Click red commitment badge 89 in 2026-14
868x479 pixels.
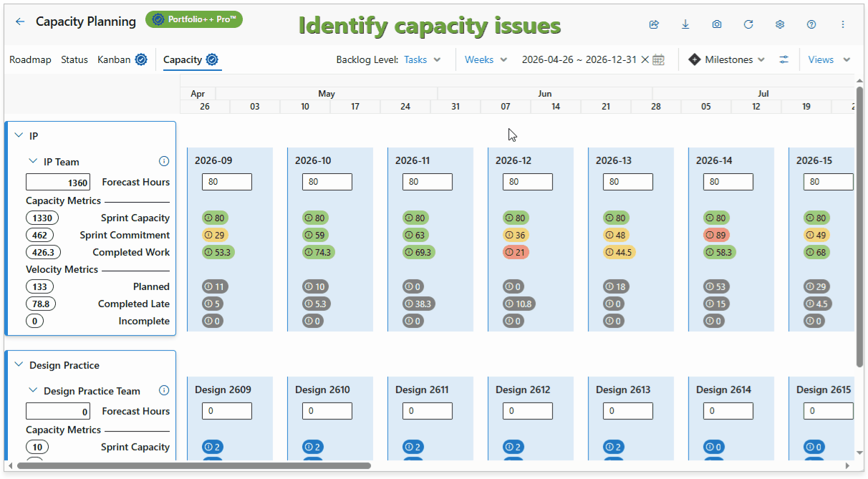(x=716, y=235)
